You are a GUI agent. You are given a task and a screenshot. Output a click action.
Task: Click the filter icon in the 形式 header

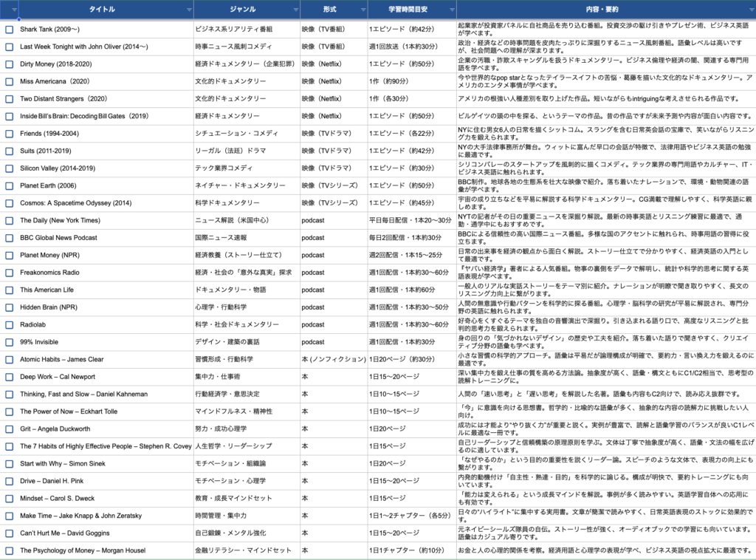pyautogui.click(x=362, y=10)
